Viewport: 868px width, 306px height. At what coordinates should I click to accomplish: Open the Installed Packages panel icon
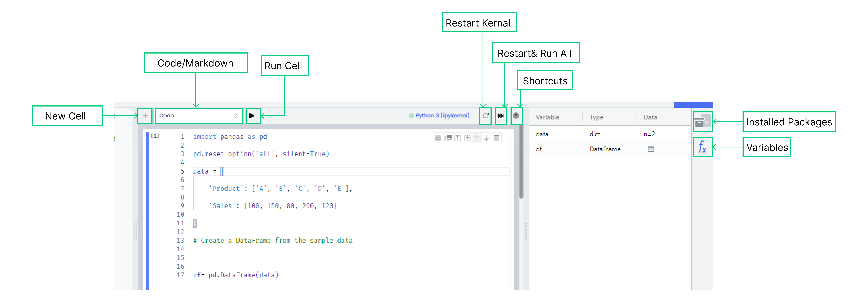click(x=703, y=121)
